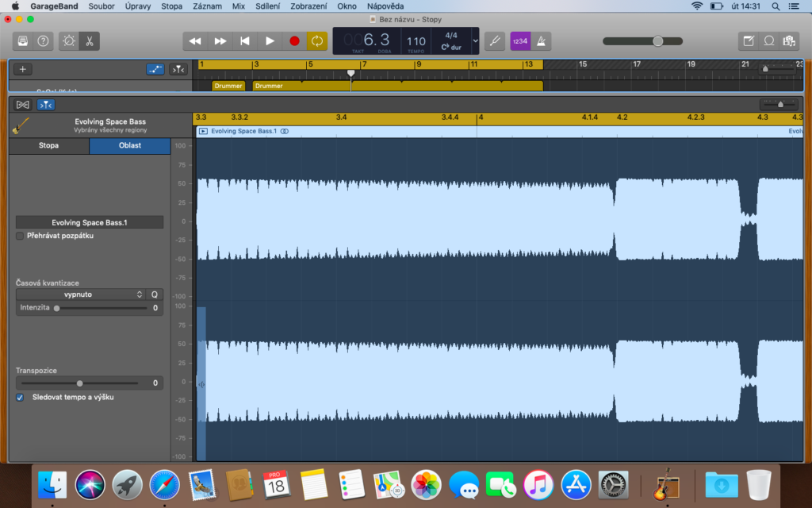Toggle track automation display button
Screen dimensions: 812x508
[155, 69]
